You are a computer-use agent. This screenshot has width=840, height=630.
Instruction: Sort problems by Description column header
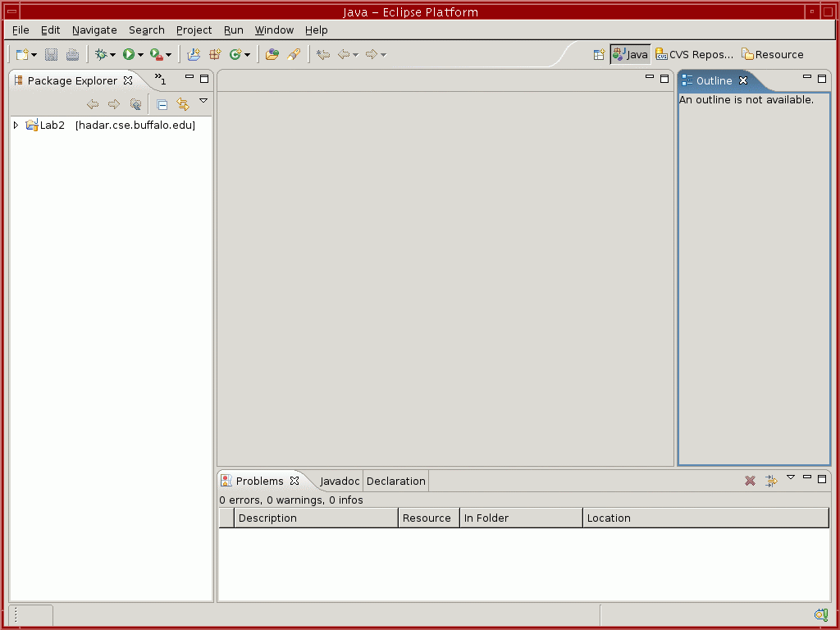click(316, 518)
